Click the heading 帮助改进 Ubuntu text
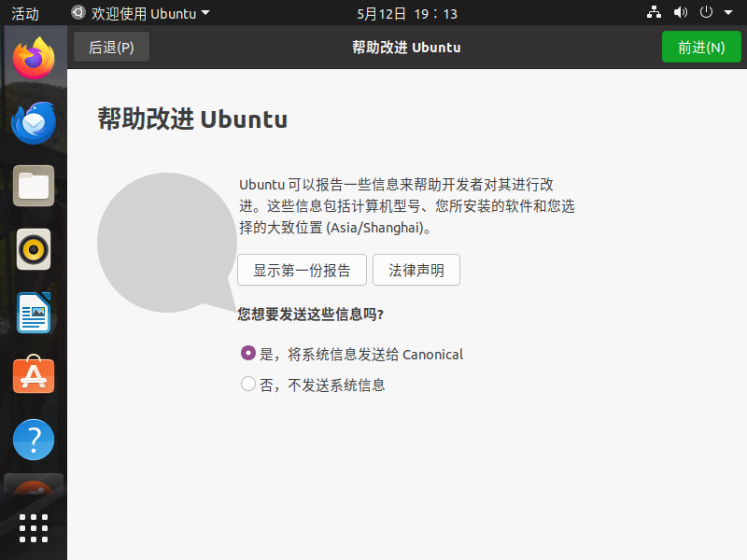 pos(192,119)
